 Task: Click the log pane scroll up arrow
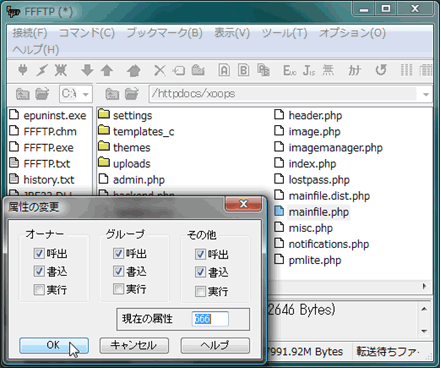(x=424, y=309)
